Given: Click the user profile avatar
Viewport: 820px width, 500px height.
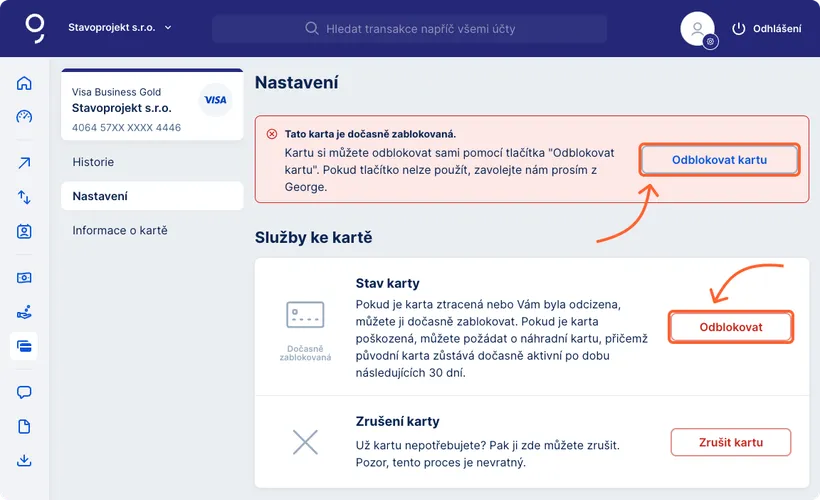Looking at the screenshot, I should [697, 28].
